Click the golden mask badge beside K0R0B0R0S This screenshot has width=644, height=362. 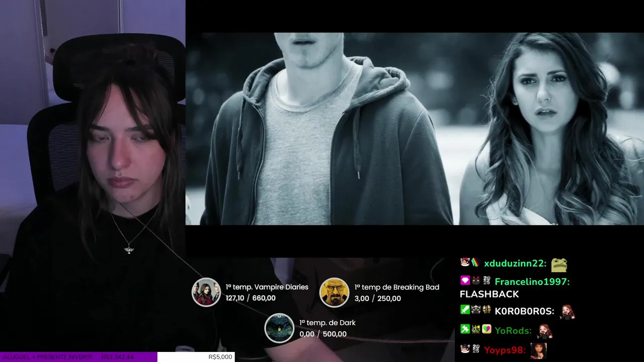tap(487, 310)
